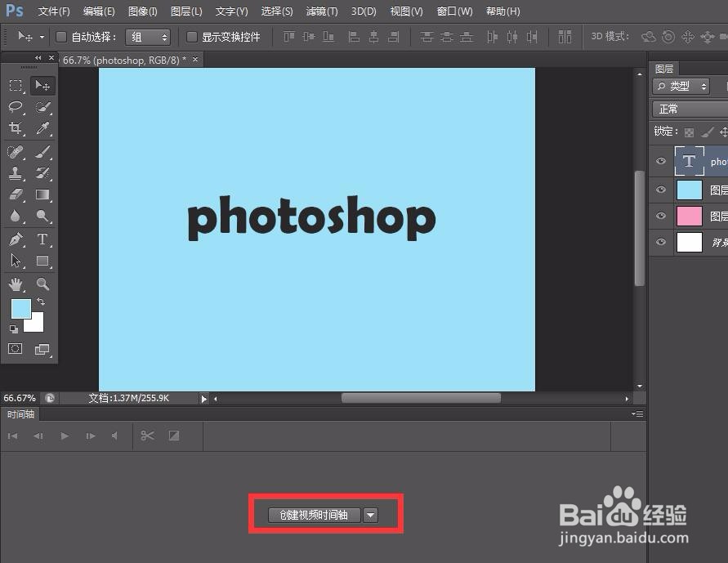Select the Quick Selection tool
Viewport: 728px width, 563px height.
click(42, 107)
